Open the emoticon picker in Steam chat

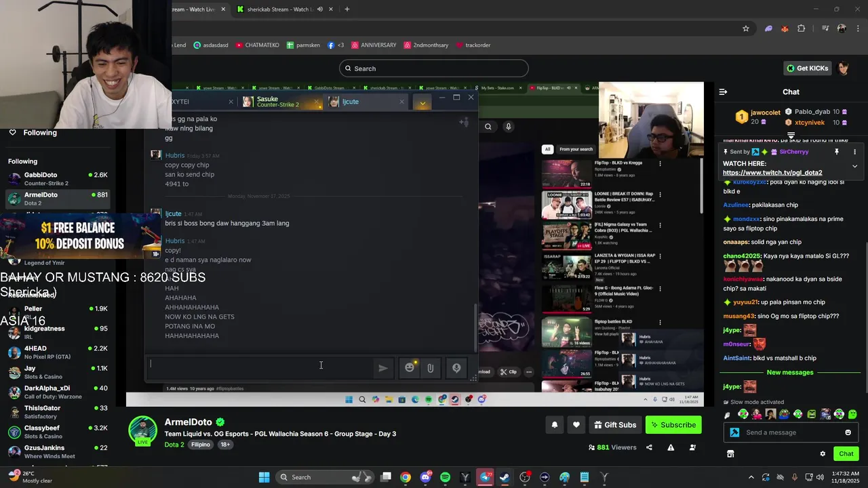click(410, 367)
